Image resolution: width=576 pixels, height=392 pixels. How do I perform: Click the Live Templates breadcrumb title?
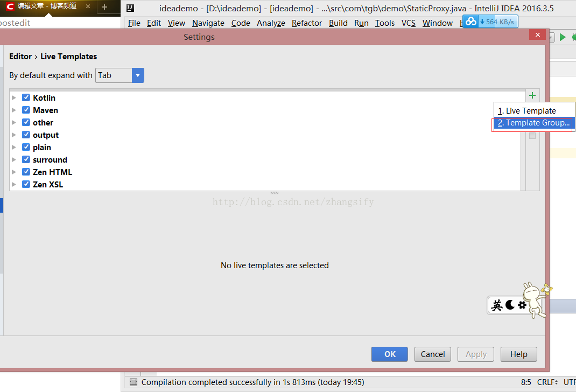[69, 57]
